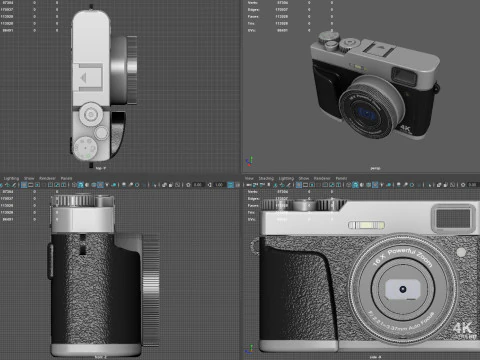Click Select Camera icon in front-view panel toolbar
This screenshot has height=360, width=480.
tap(249, 185)
